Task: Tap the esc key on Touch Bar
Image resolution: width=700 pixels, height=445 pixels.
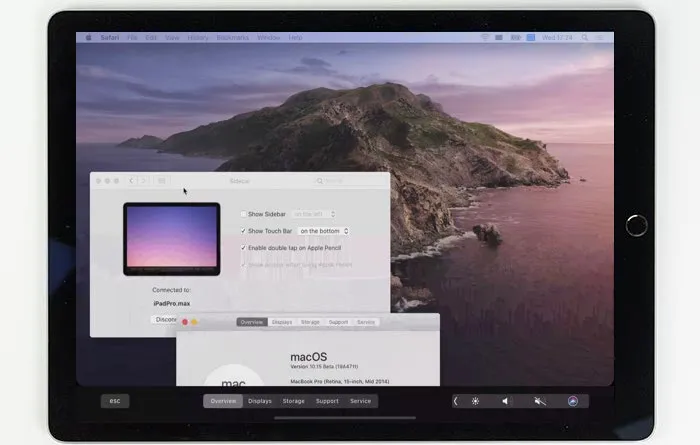Action: pos(115,401)
